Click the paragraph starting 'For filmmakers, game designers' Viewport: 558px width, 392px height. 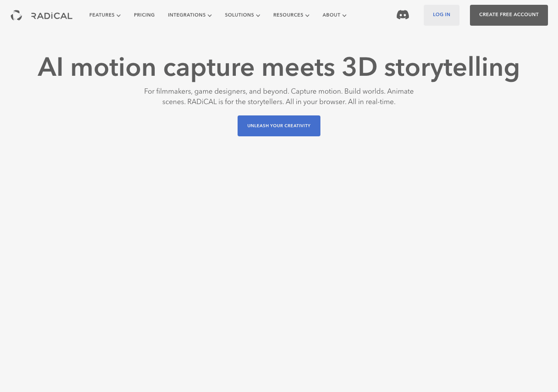click(x=279, y=97)
